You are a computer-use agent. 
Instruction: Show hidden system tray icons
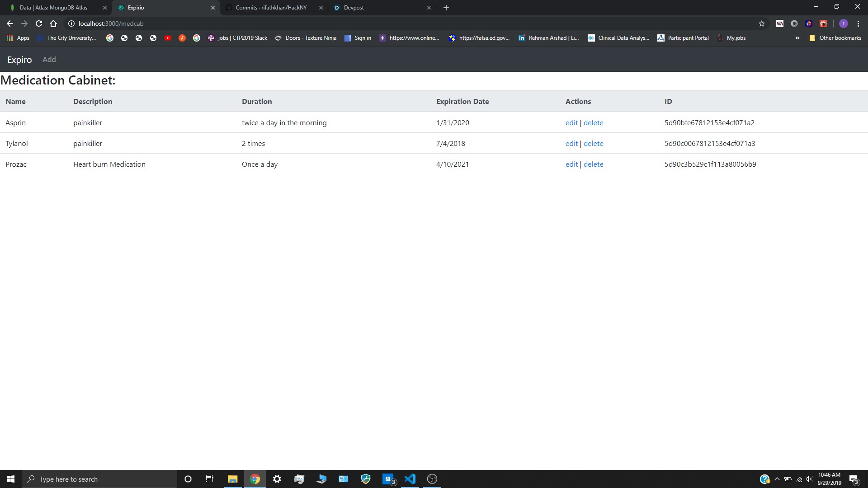777,479
